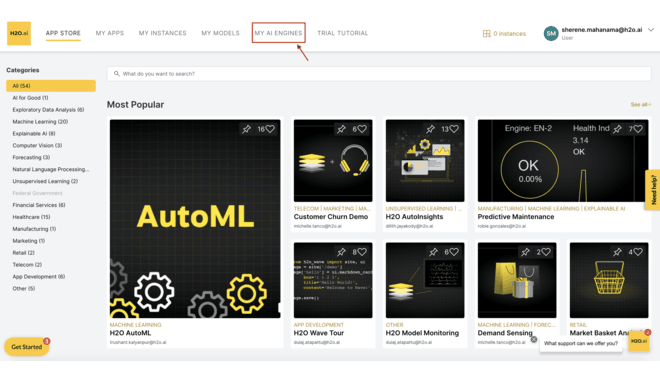Open the Need help side tab
Viewport: 660px width, 377px height.
[x=653, y=190]
